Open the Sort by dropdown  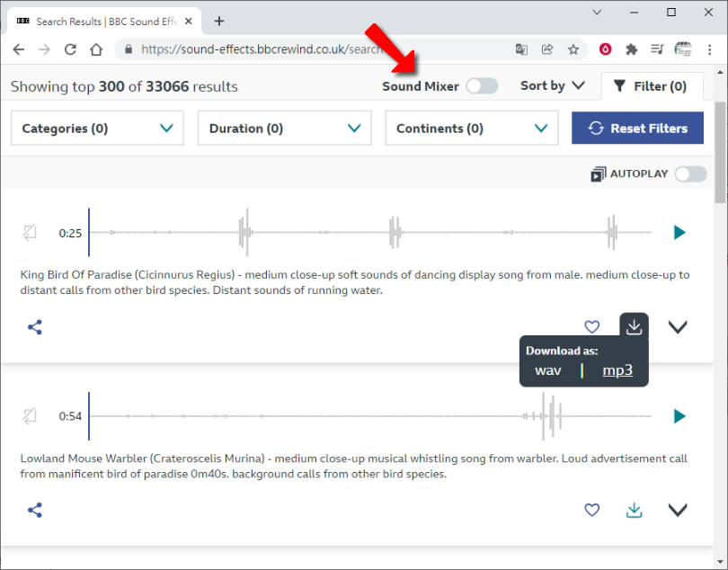(x=552, y=85)
